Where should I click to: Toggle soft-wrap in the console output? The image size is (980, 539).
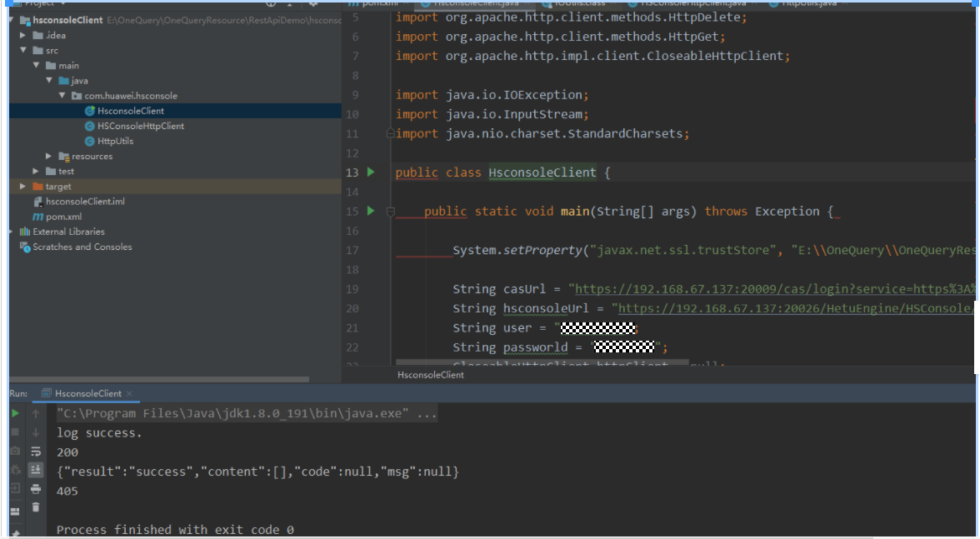pyautogui.click(x=36, y=452)
